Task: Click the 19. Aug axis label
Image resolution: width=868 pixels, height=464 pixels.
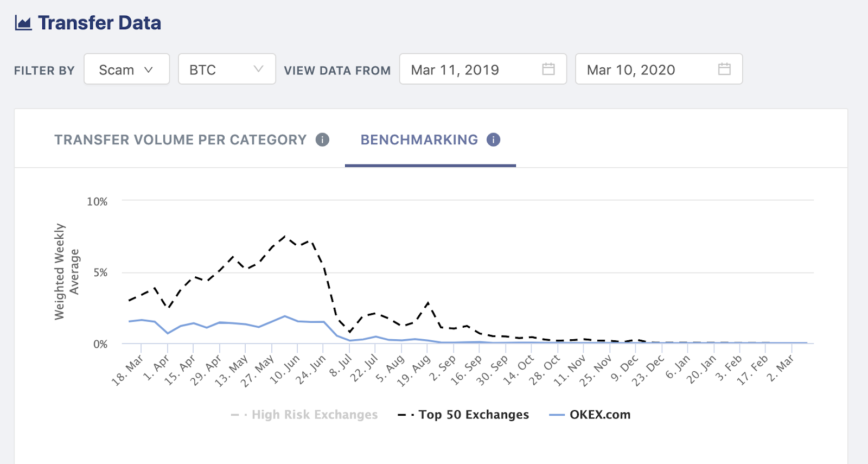Action: 414,371
